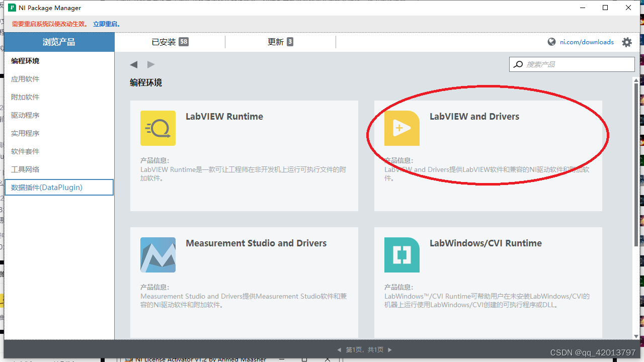Click the back navigation arrow
Image resolution: width=644 pixels, height=362 pixels.
[x=133, y=64]
